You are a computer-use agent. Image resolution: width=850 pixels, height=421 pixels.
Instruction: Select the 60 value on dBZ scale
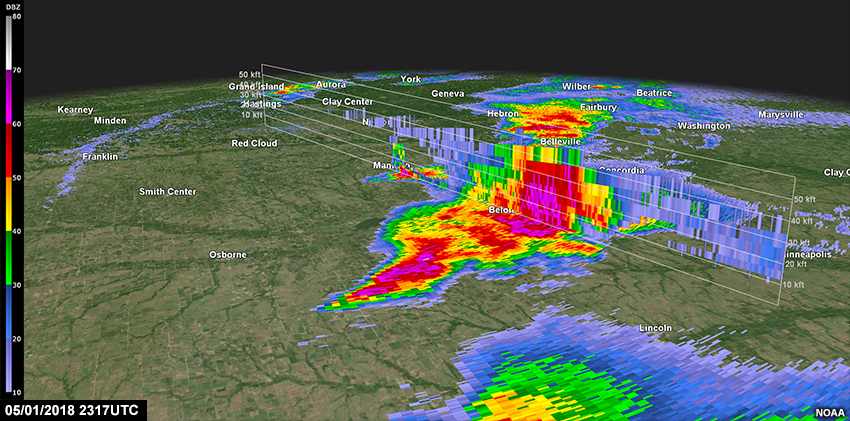pos(16,124)
